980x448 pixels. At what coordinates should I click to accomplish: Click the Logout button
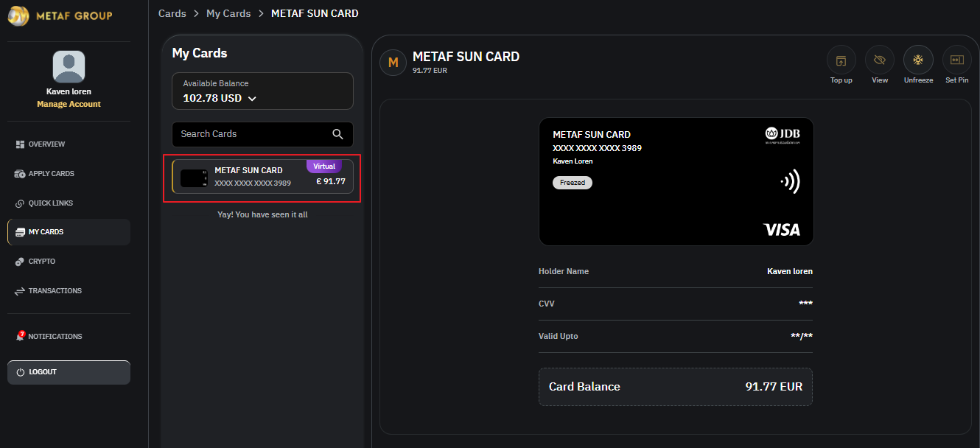pos(69,372)
